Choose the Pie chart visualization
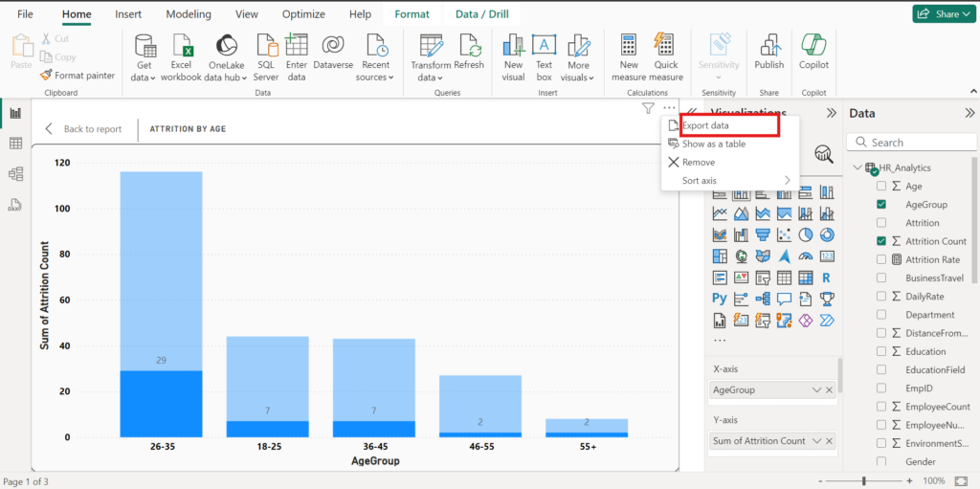 coord(806,234)
